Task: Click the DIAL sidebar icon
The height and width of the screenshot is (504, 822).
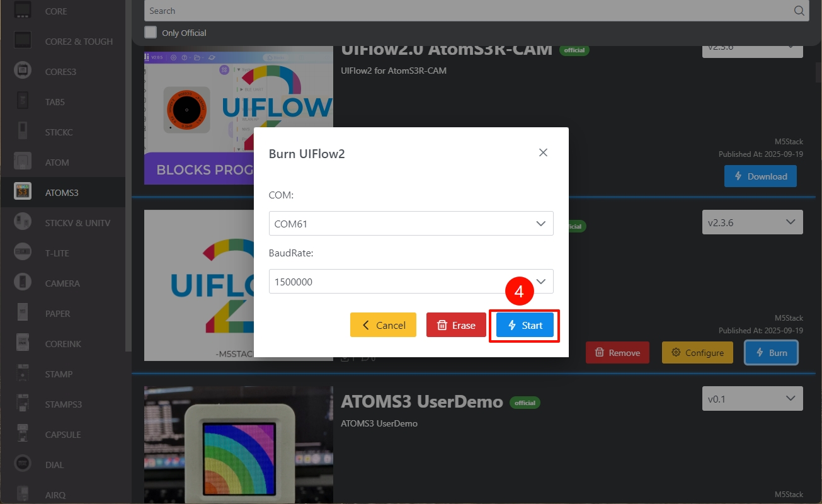Action: point(23,464)
